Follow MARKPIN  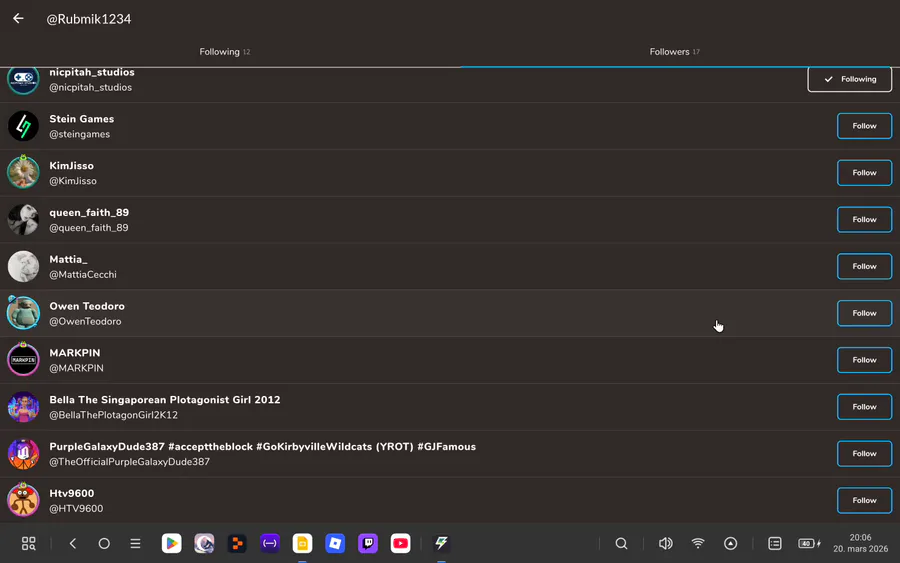point(864,360)
